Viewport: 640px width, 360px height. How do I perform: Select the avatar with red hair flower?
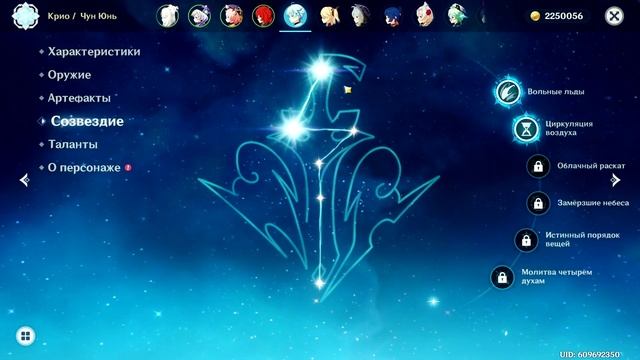coord(424,16)
